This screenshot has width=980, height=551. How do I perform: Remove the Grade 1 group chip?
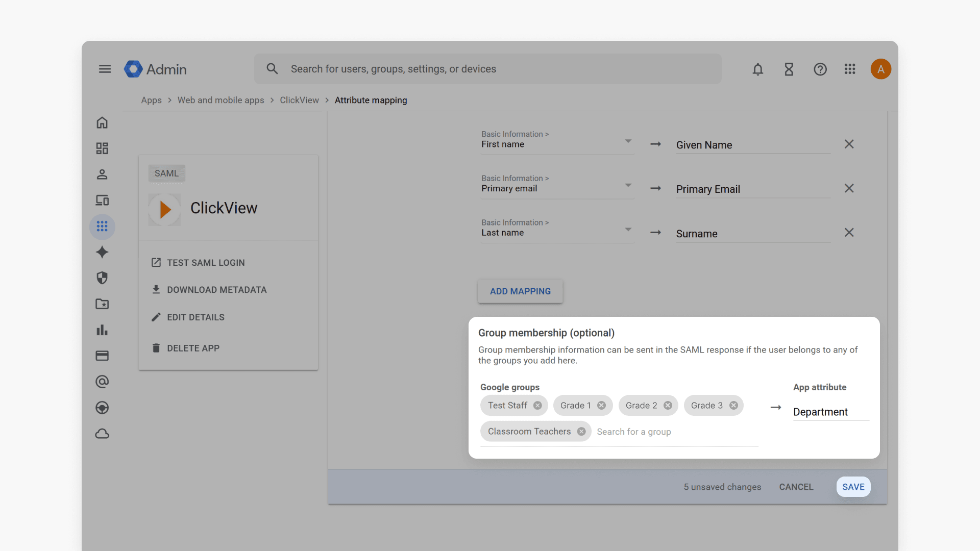pos(601,406)
